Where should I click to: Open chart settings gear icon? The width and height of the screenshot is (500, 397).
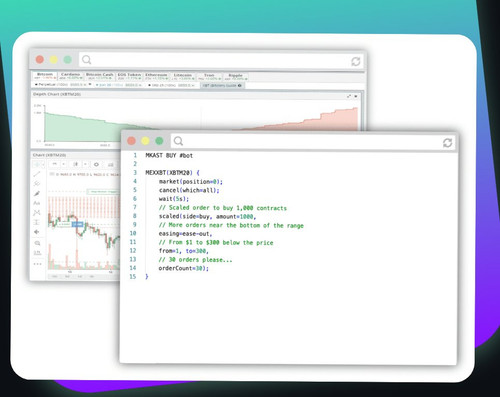point(96,164)
